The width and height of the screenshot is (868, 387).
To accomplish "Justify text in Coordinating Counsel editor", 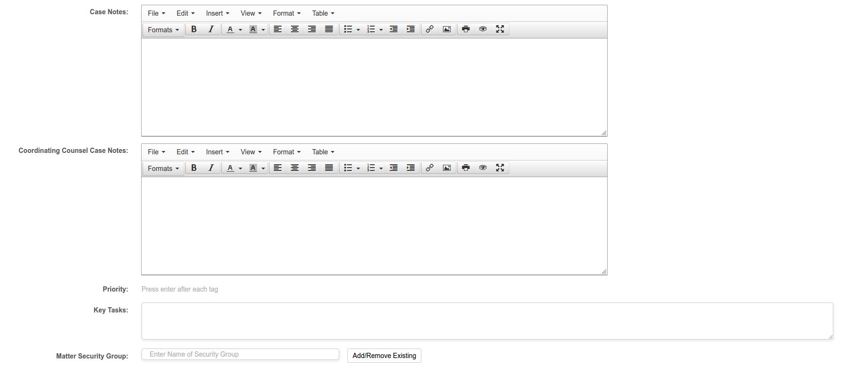I will pyautogui.click(x=329, y=168).
